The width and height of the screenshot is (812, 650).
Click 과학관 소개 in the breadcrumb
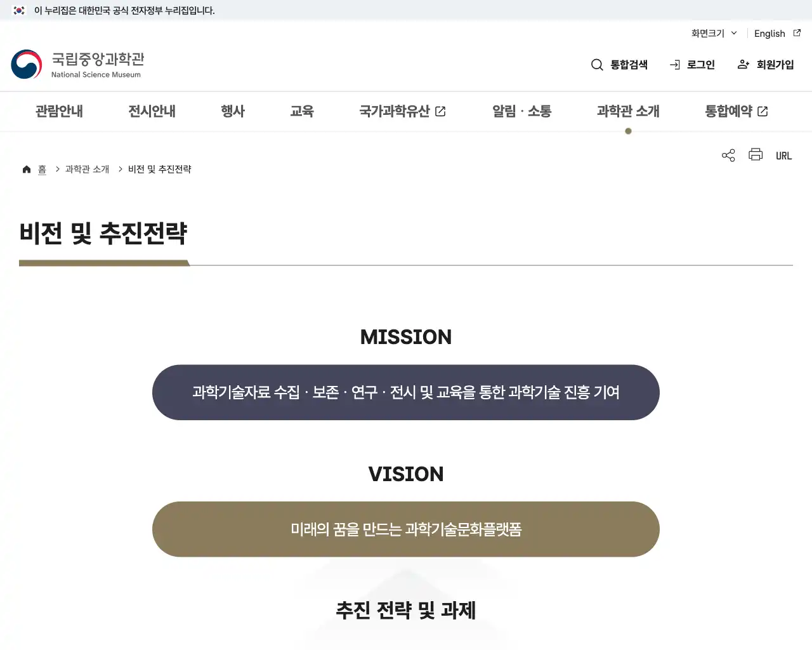87,169
